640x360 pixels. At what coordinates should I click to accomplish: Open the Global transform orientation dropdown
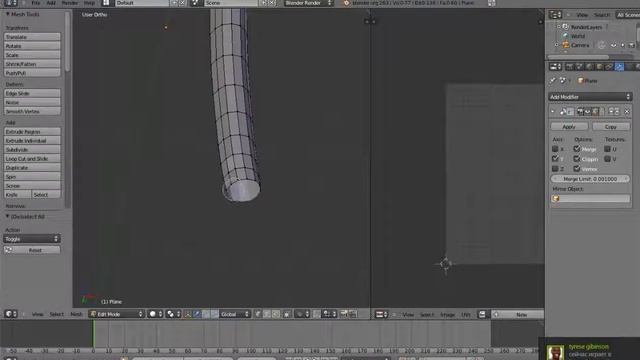[235, 314]
